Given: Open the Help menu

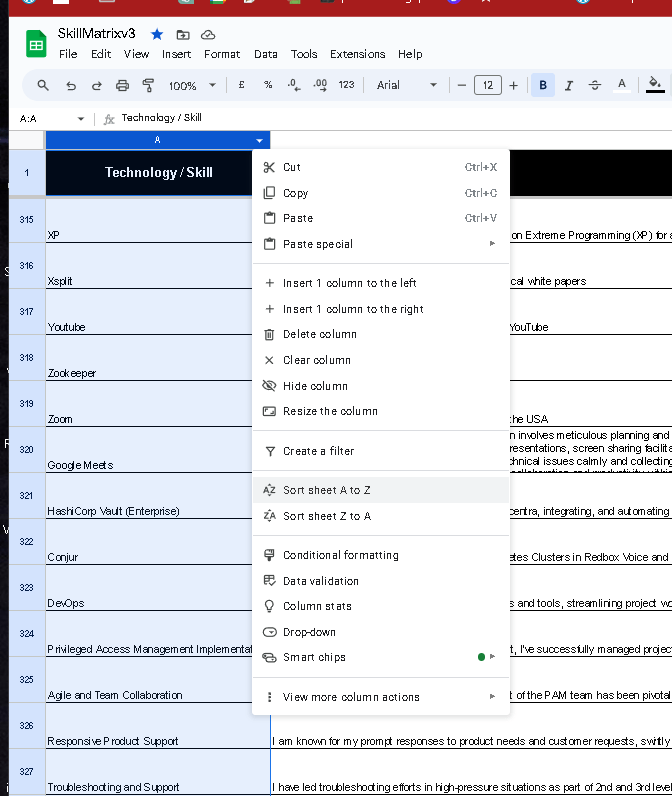Looking at the screenshot, I should (x=410, y=54).
